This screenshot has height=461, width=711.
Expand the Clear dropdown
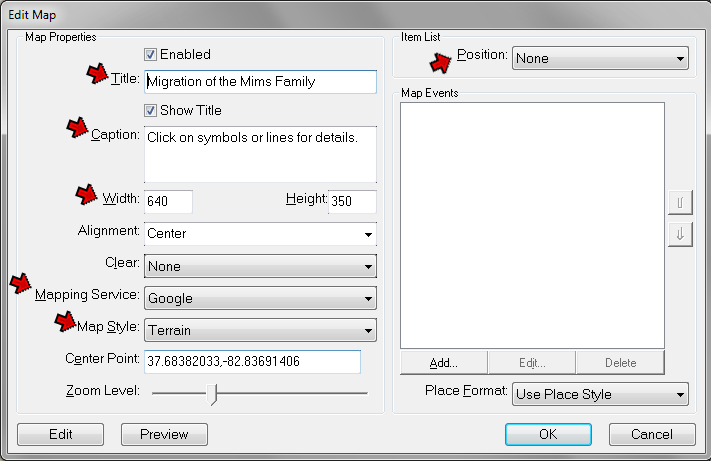click(x=260, y=267)
